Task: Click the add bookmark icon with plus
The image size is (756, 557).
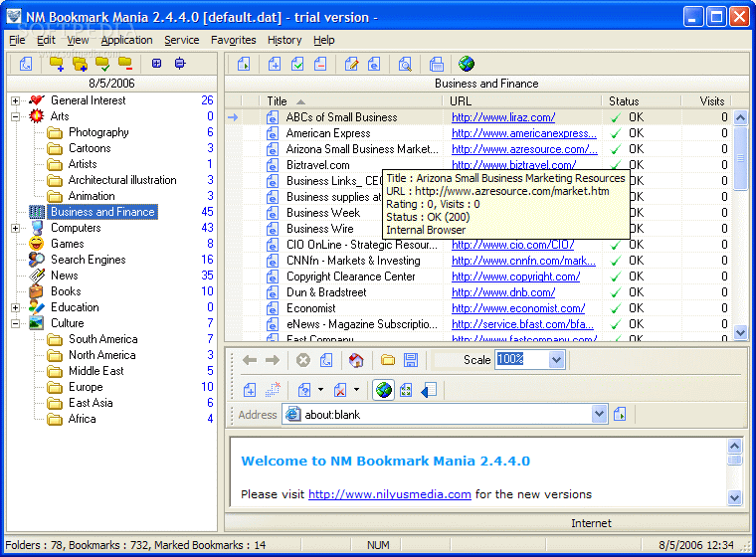Action: pyautogui.click(x=275, y=64)
